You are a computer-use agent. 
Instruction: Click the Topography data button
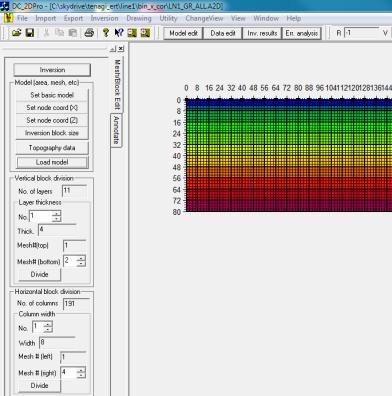point(52,148)
